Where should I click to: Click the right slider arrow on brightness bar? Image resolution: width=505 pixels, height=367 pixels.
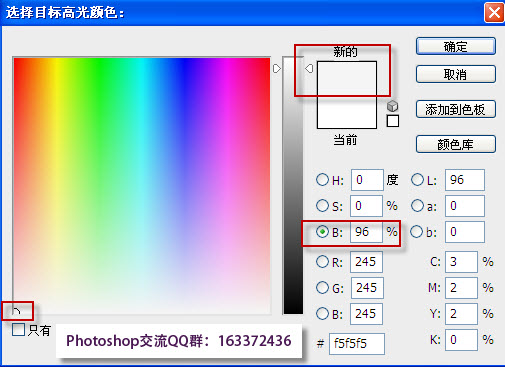[x=309, y=69]
